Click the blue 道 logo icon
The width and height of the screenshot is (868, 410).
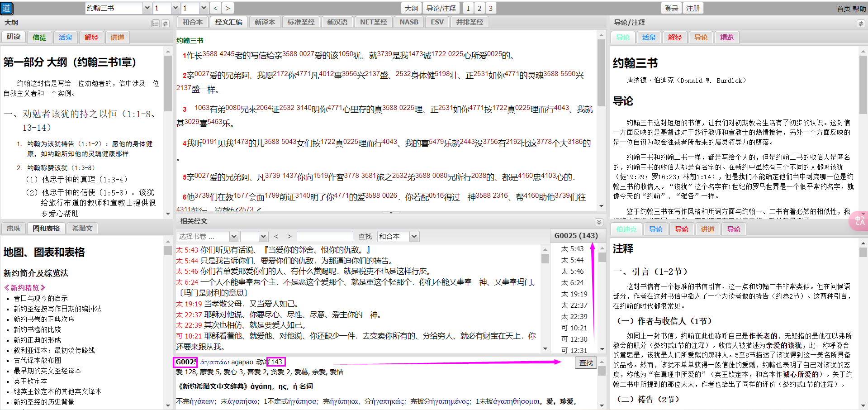6,8
